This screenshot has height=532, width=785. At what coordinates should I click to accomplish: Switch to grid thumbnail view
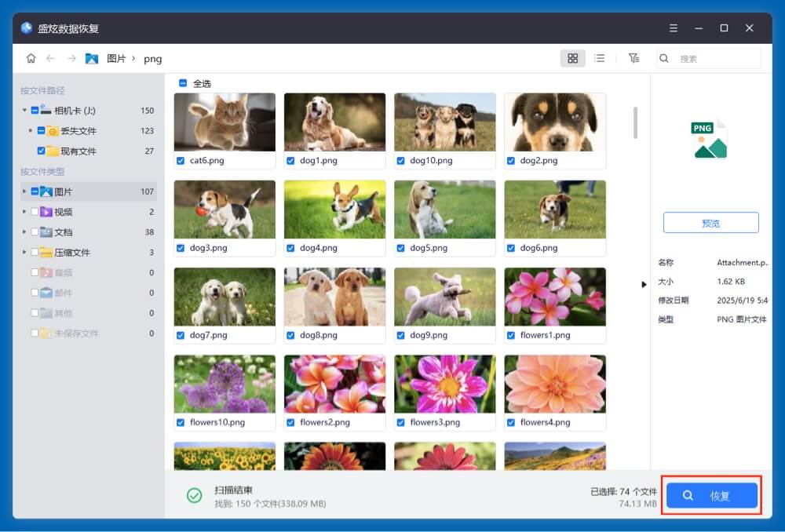572,59
